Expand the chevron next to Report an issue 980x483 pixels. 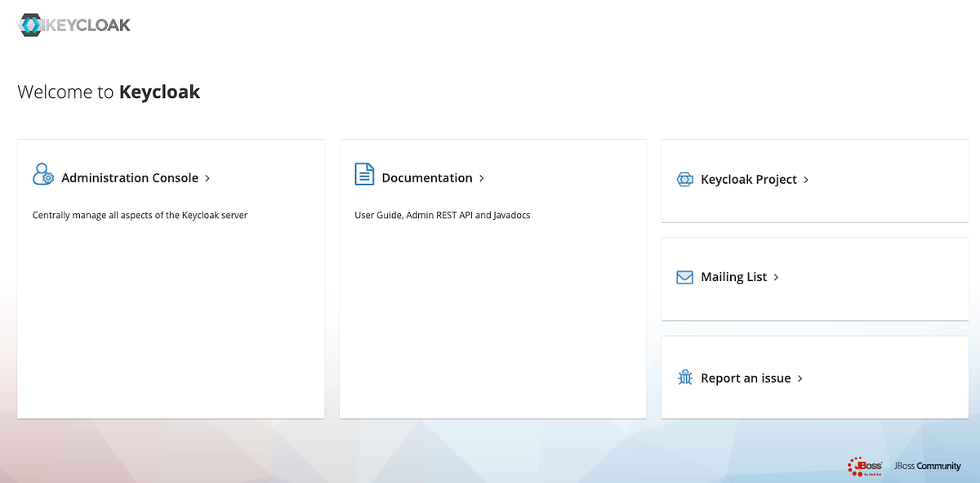point(800,378)
